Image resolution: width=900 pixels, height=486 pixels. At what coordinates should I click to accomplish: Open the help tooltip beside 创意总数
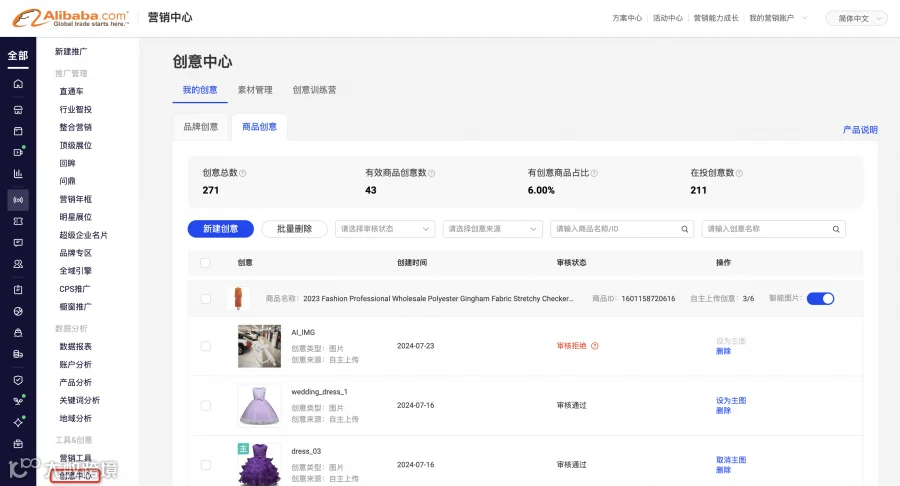[243, 173]
